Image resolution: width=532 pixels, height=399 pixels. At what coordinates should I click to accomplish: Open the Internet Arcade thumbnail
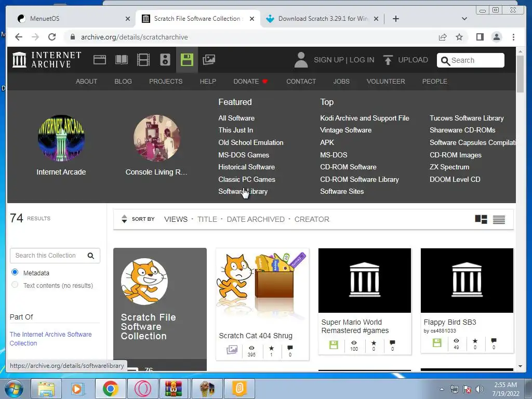coord(61,138)
